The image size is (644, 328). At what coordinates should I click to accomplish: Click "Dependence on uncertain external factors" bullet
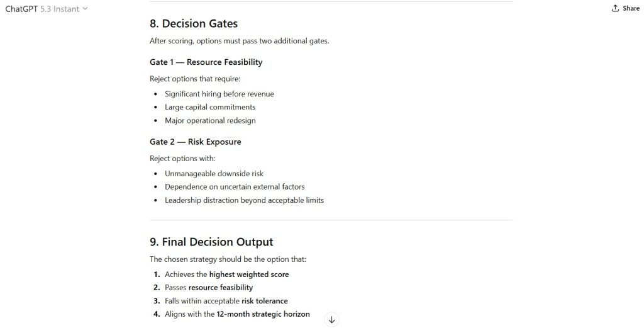tap(235, 187)
